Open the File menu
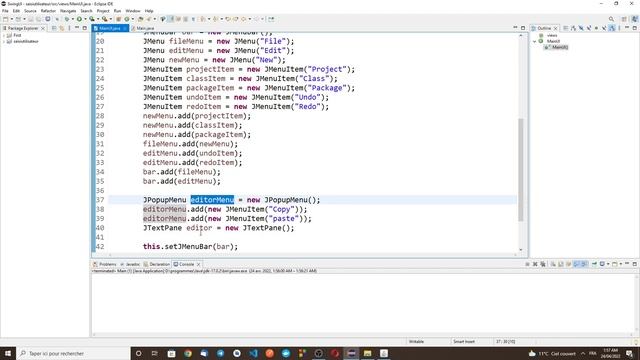 5,11
